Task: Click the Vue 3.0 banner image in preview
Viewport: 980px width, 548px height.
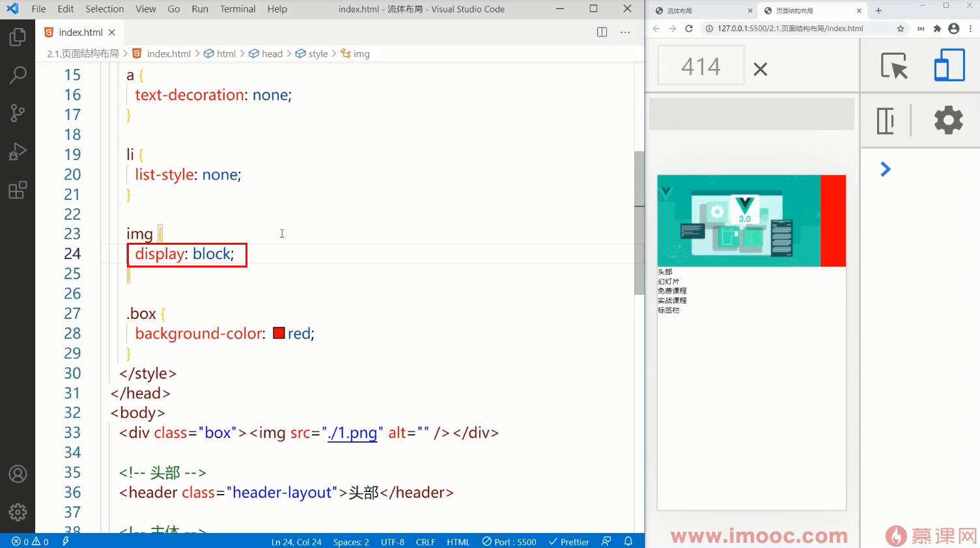Action: (738, 221)
